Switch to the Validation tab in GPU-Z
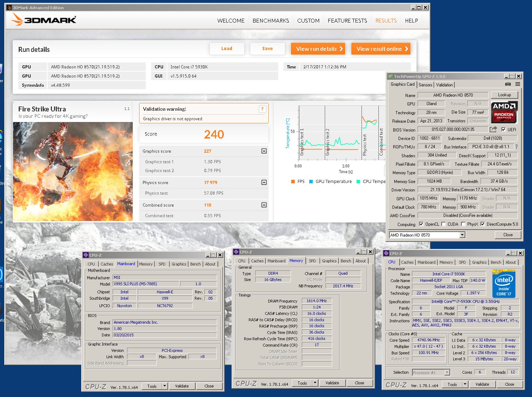Screen dimensions: 532x397 click(x=444, y=85)
